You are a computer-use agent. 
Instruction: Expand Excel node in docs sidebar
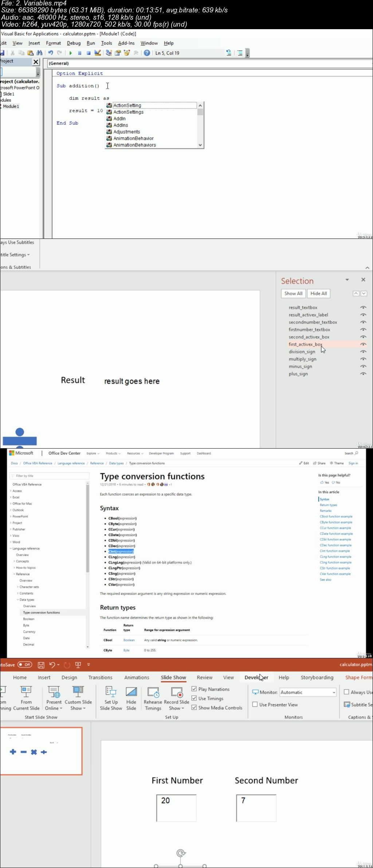click(11, 497)
